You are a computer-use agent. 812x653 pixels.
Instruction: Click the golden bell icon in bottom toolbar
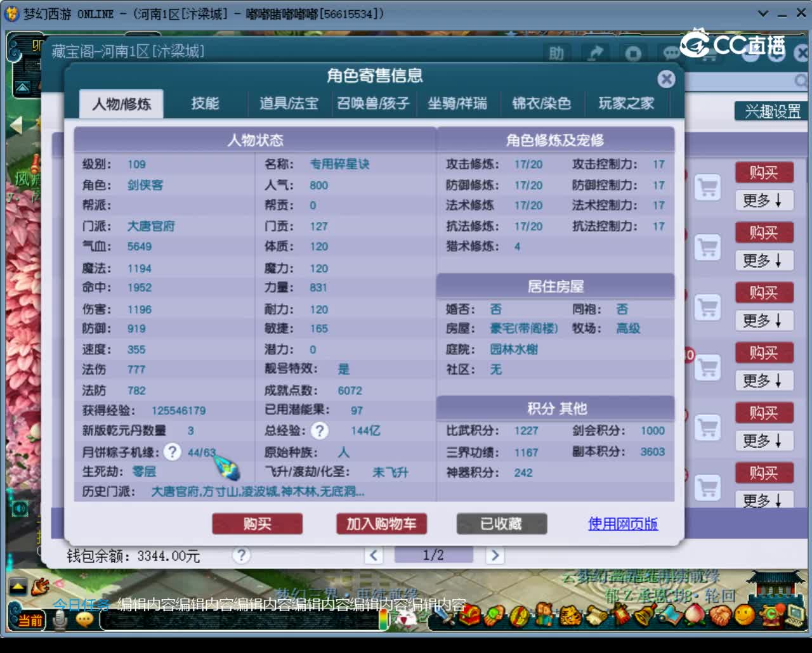[645, 615]
